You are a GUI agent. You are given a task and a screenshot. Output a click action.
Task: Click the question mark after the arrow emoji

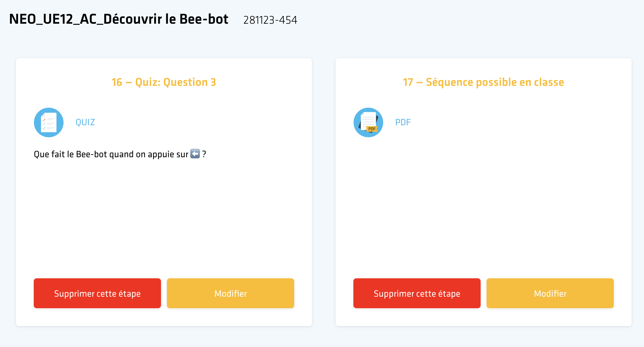coord(204,154)
